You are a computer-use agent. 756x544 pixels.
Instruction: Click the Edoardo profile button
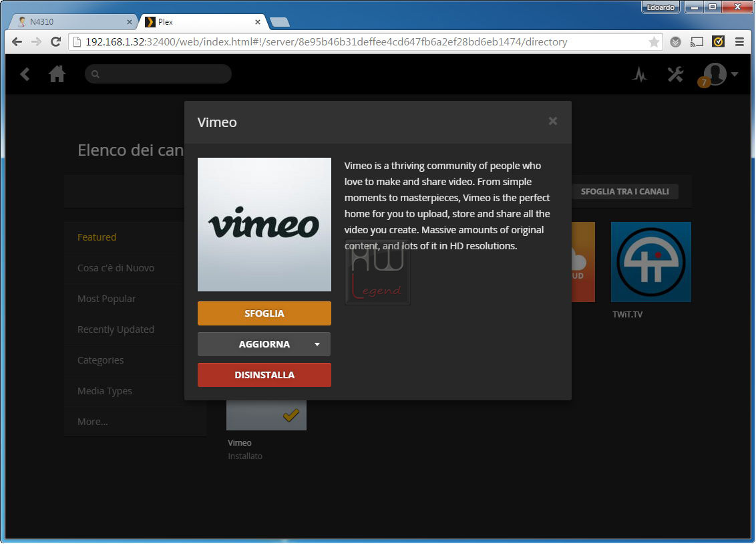pyautogui.click(x=660, y=7)
